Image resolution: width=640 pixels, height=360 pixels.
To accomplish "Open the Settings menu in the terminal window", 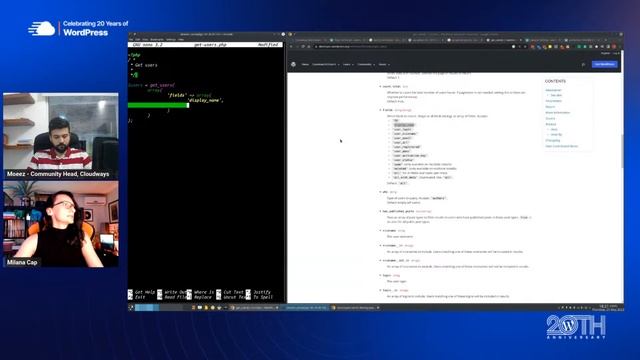I will [171, 40].
